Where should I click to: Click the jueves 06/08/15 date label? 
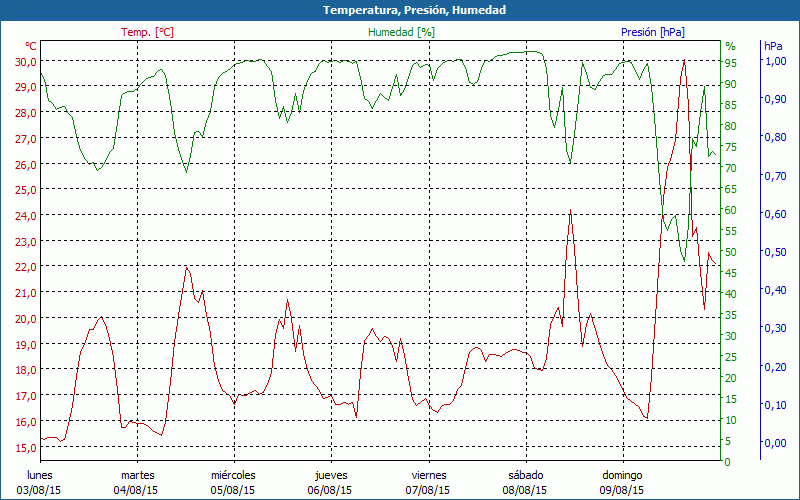[x=331, y=483]
